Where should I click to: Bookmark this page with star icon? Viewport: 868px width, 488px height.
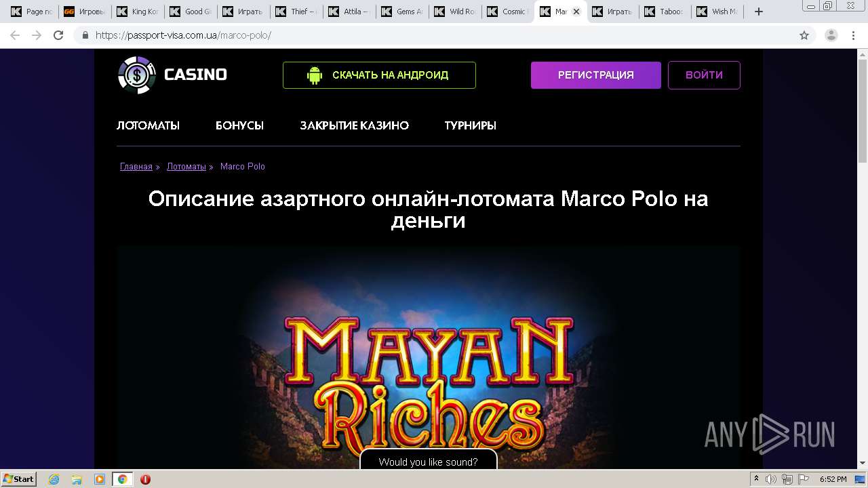pos(804,35)
